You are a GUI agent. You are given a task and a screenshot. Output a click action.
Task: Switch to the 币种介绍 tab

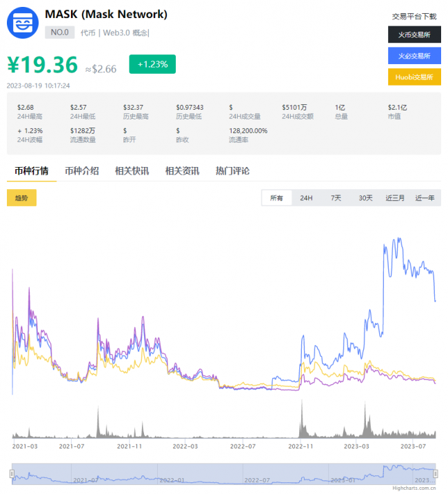pyautogui.click(x=82, y=171)
